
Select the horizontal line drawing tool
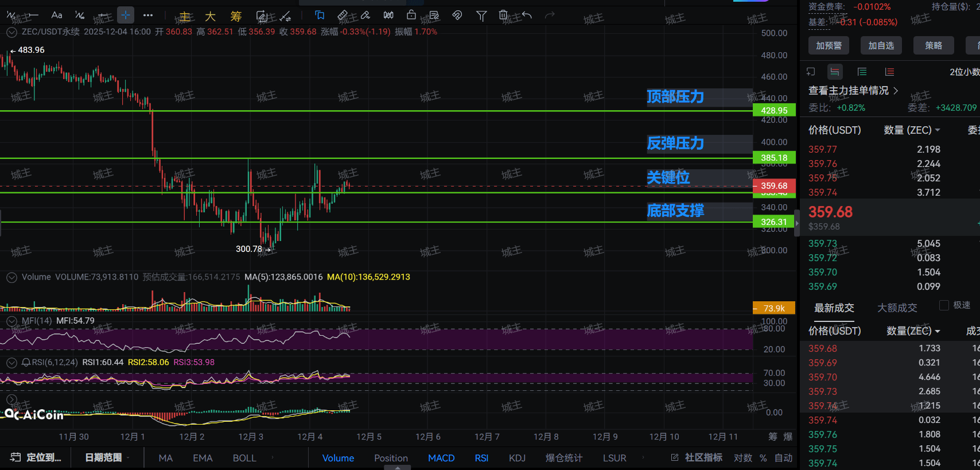click(x=33, y=15)
